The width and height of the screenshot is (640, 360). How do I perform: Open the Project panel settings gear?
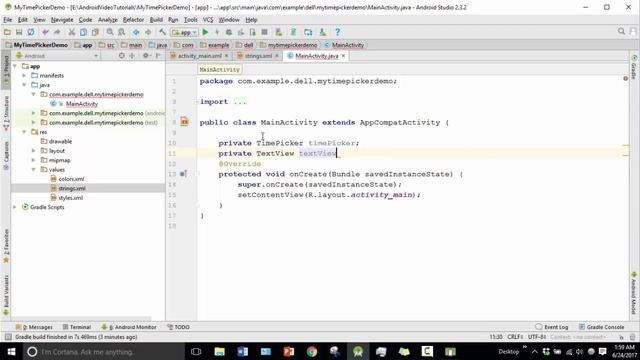pyautogui.click(x=146, y=56)
